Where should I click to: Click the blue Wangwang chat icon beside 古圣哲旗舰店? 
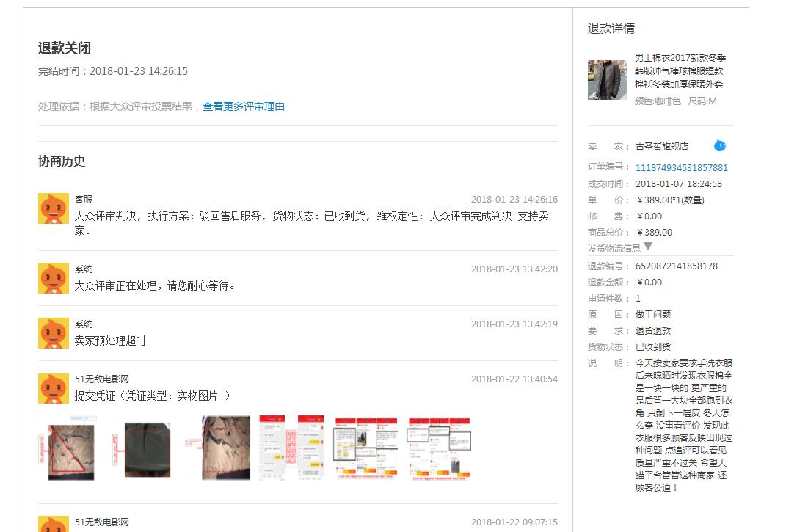(x=720, y=146)
